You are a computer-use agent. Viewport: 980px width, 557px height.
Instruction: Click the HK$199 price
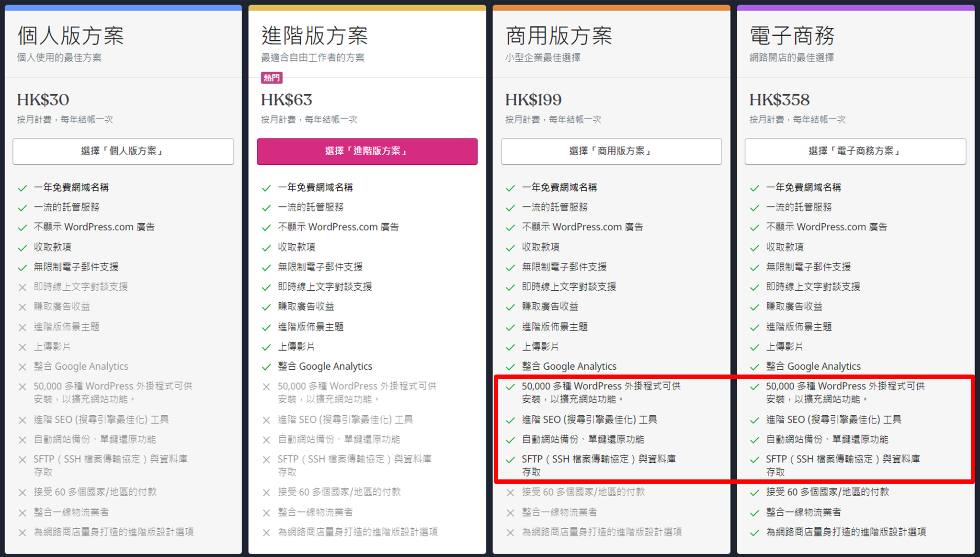tap(534, 100)
